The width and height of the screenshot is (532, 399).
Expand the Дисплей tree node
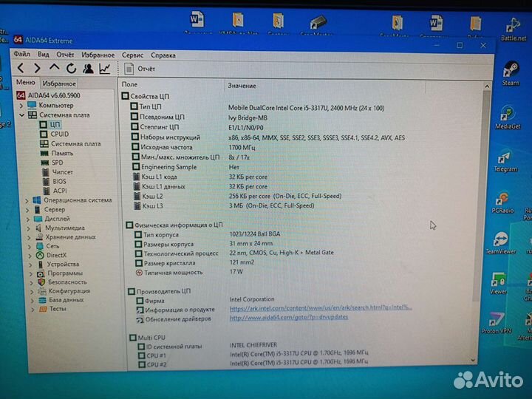point(28,219)
